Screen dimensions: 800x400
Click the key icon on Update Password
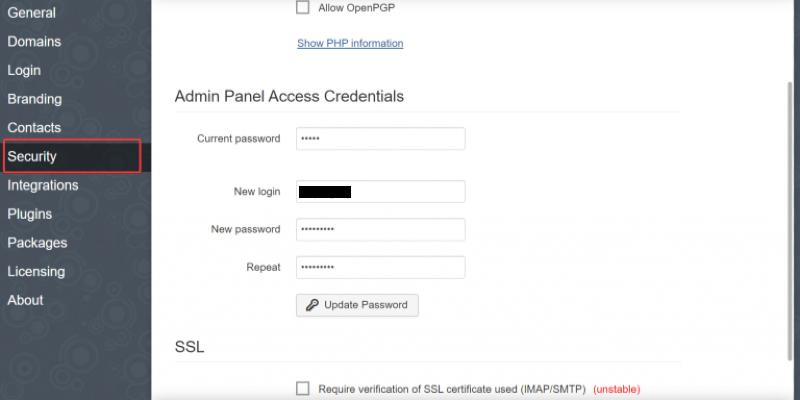coord(312,305)
